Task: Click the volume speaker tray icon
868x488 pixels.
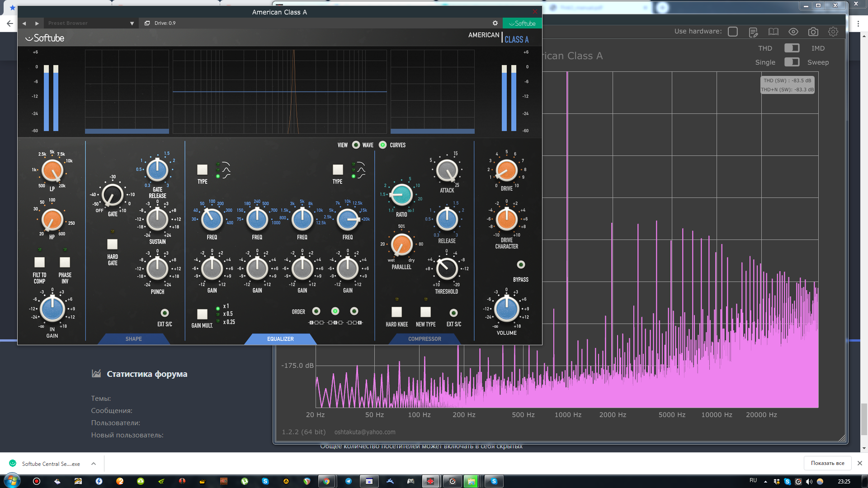Action: 809,482
